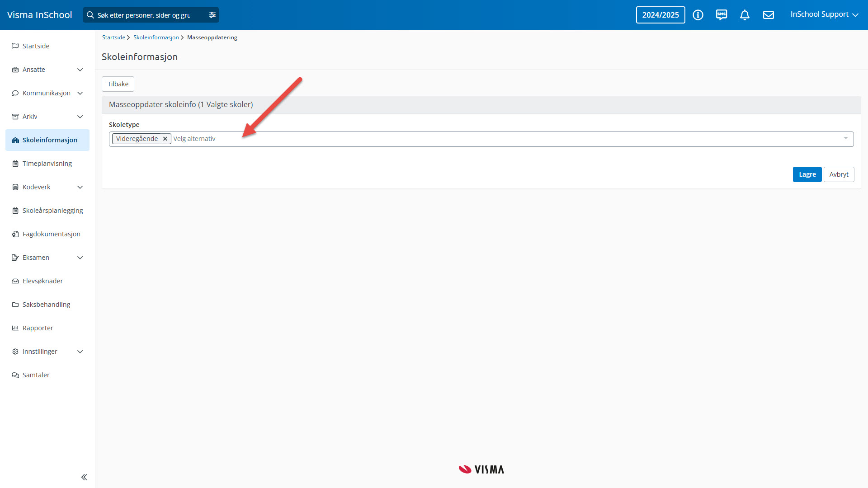Click the Lagre button
The height and width of the screenshot is (488, 868).
(807, 174)
